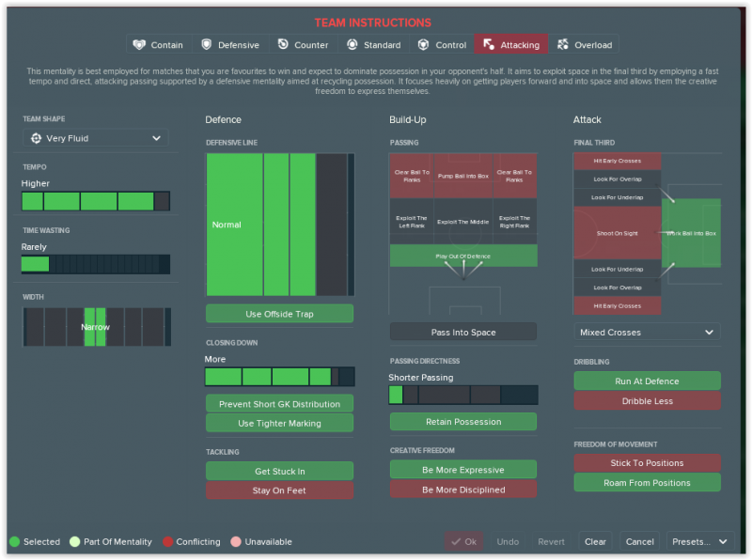Toggle Use Offside Trap instruction
The image size is (752, 560).
point(280,314)
